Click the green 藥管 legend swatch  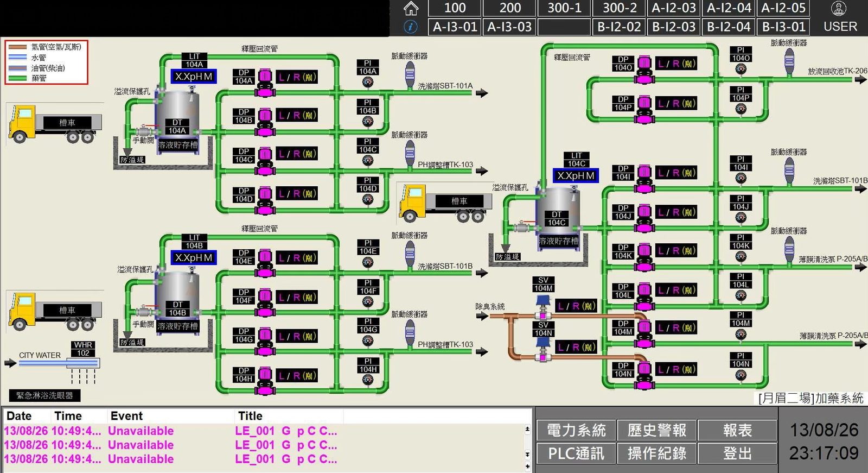coord(17,78)
